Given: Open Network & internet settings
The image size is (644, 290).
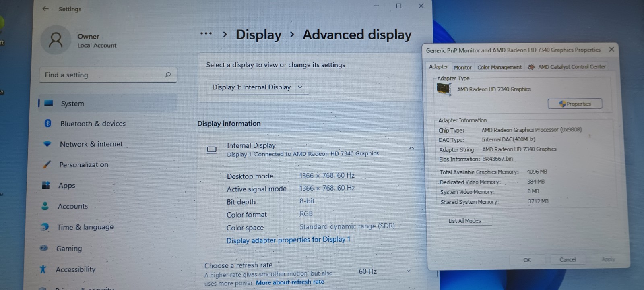Looking at the screenshot, I should 91,144.
